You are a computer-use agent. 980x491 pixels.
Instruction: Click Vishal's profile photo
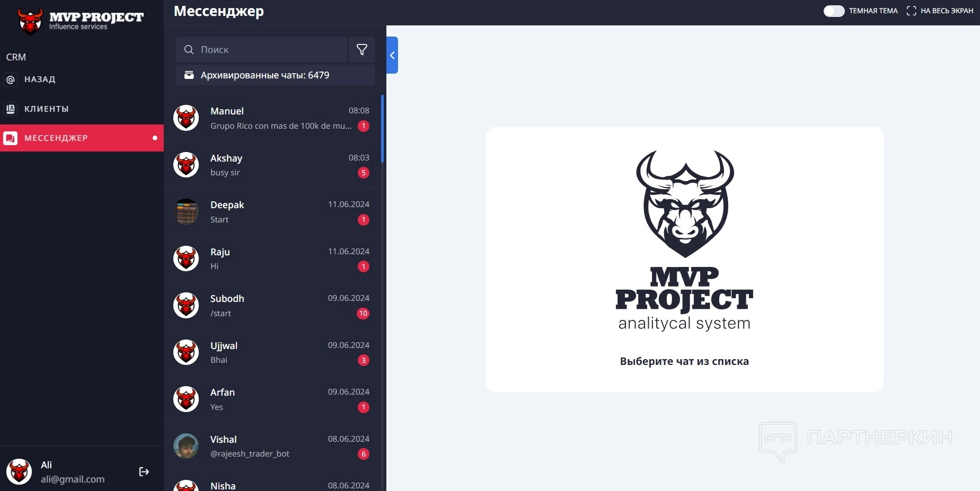[x=186, y=446]
